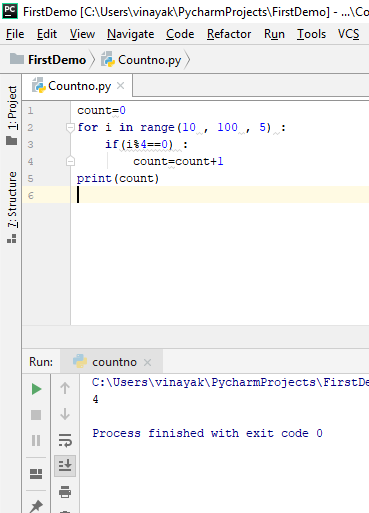The image size is (369, 513).
Task: Toggle soft-wrap in Run console
Action: coord(65,440)
